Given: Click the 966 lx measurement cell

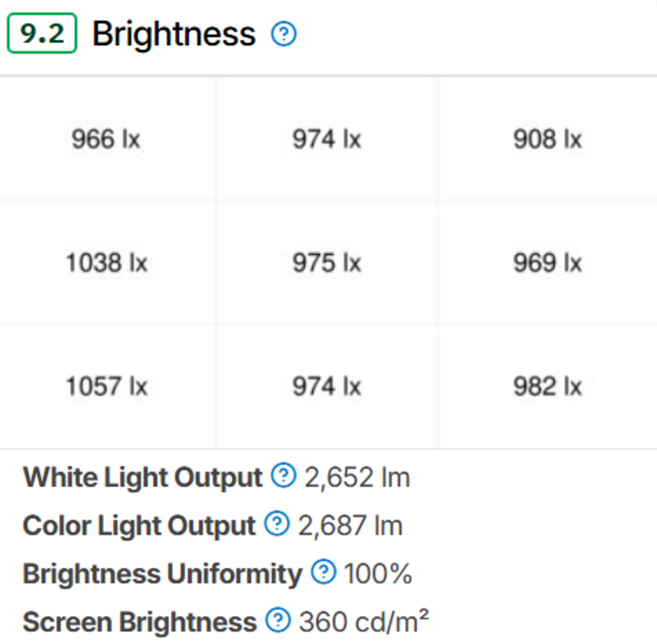Looking at the screenshot, I should point(106,139).
